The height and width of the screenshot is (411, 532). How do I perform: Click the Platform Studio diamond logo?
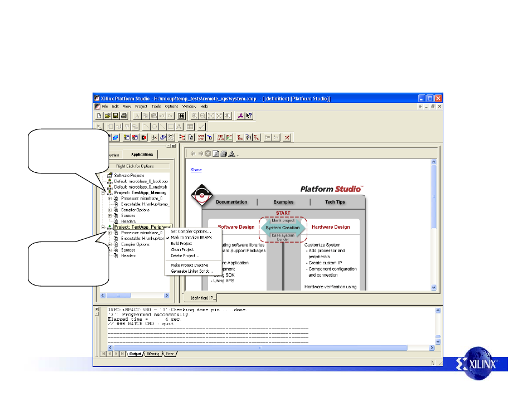point(202,195)
